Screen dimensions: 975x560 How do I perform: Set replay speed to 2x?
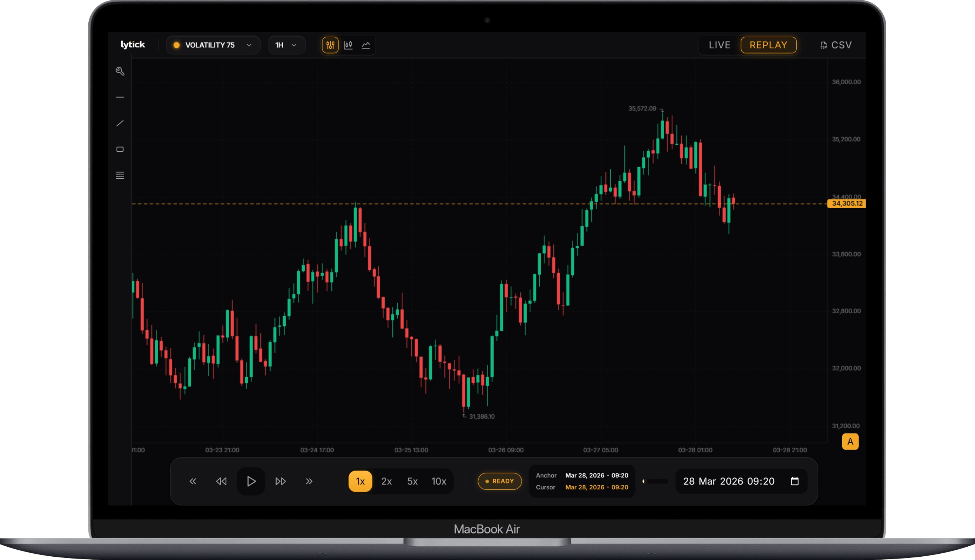pyautogui.click(x=386, y=481)
